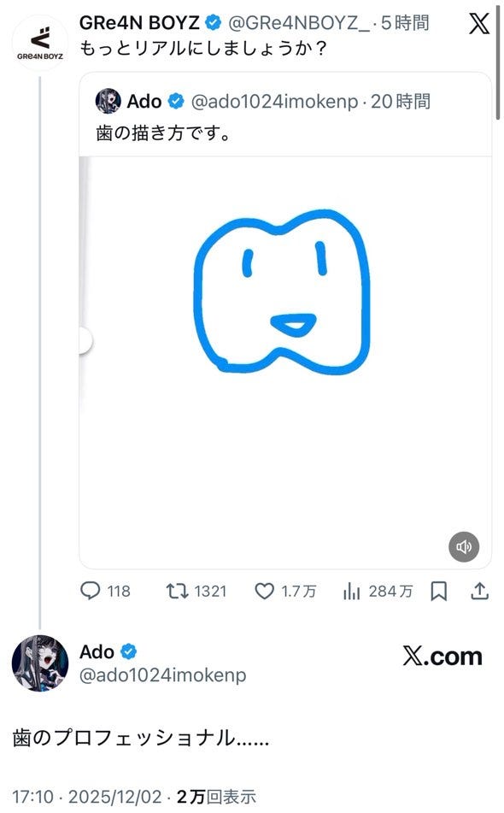
Task: Open the view count analytics icon
Action: 351,592
